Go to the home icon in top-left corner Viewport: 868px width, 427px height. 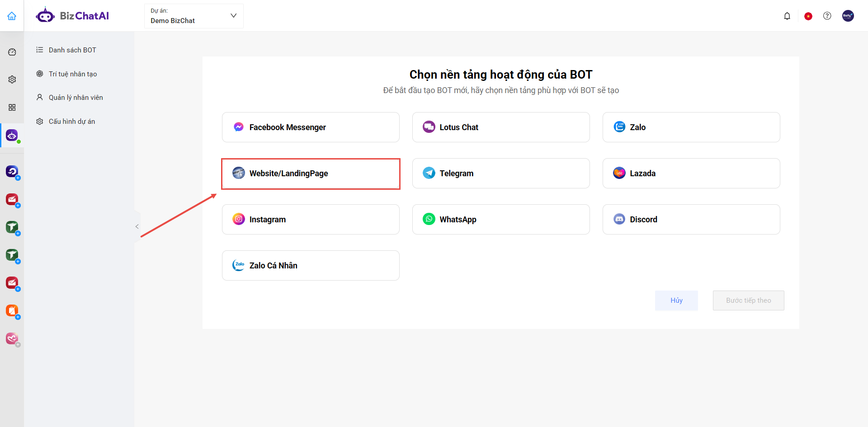pyautogui.click(x=12, y=16)
